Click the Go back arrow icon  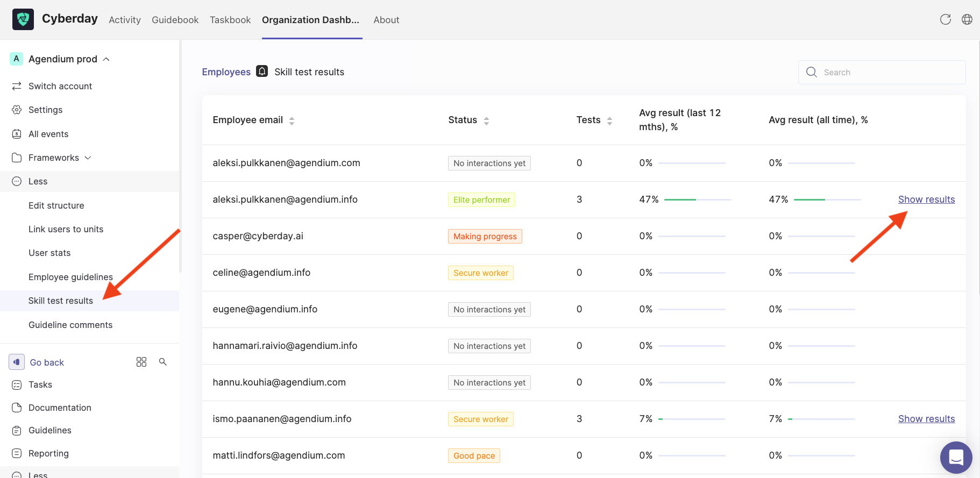coord(17,362)
